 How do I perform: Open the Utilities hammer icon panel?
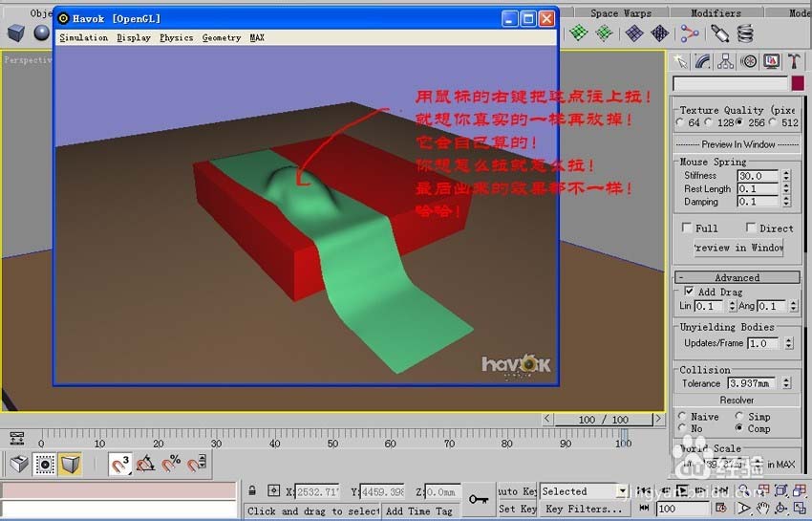coord(794,62)
